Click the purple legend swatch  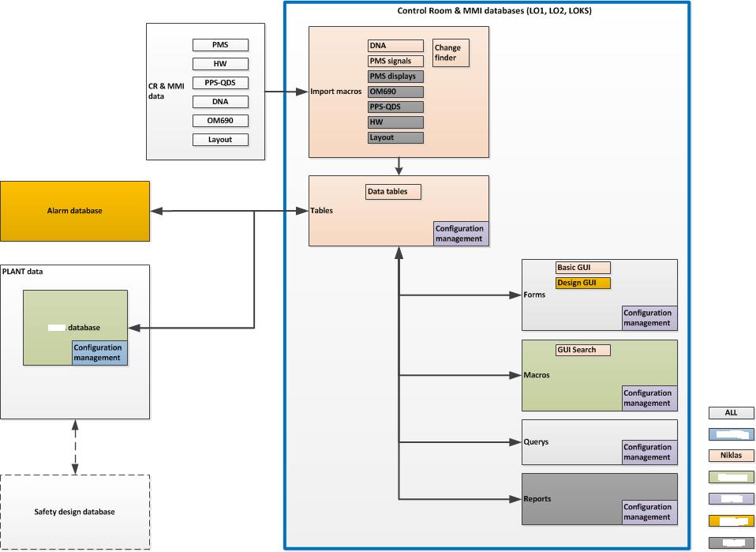tap(732, 498)
